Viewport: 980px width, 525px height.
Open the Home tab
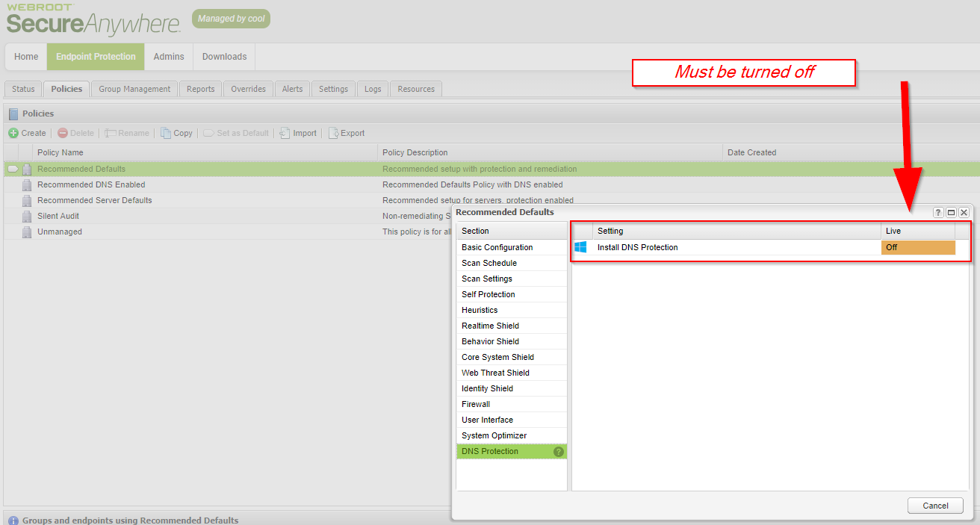tap(26, 57)
